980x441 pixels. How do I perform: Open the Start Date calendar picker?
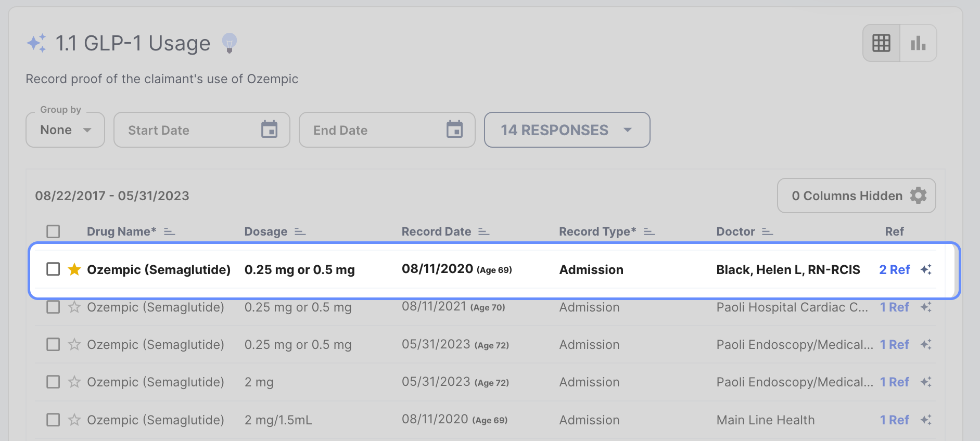[x=269, y=129]
